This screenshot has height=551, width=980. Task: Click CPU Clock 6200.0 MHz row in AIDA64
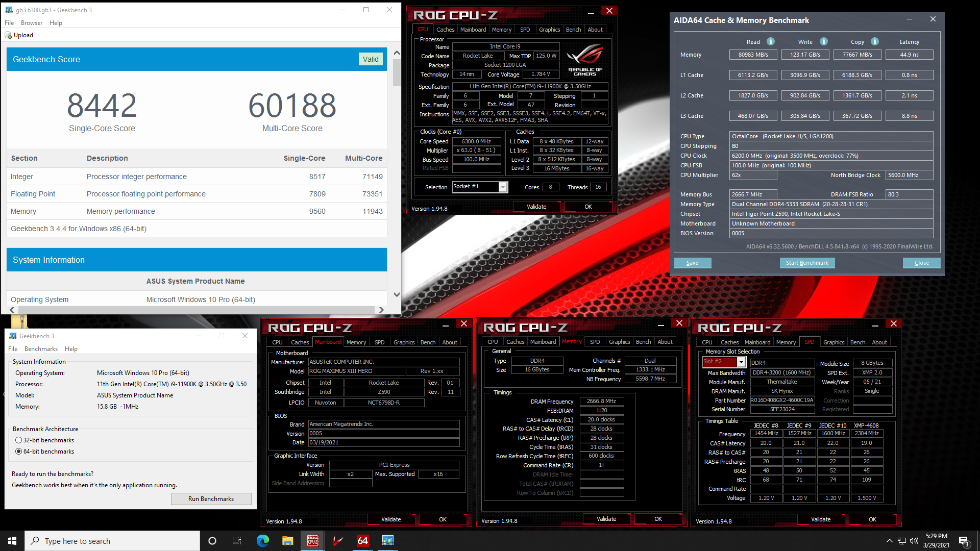coord(831,156)
